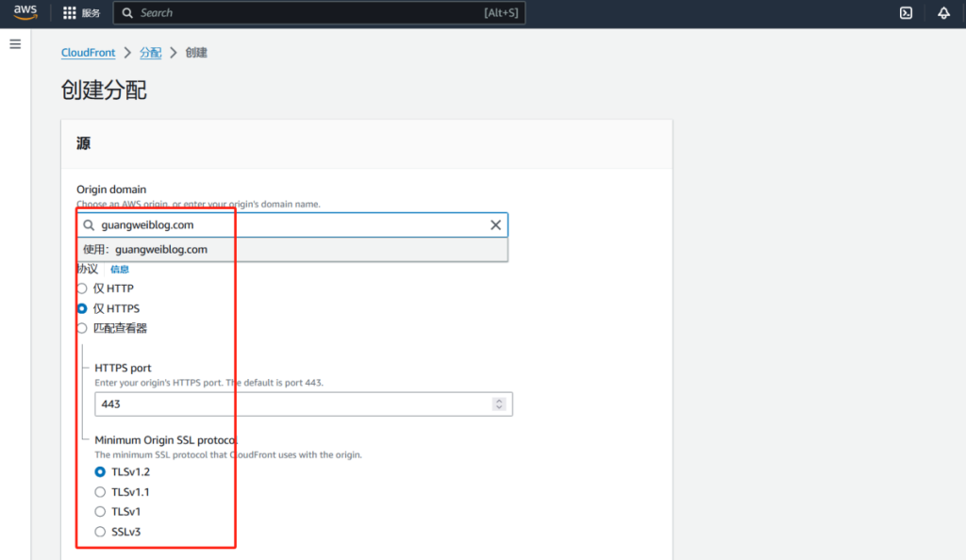Go to CloudFront breadcrumb link

(88, 52)
